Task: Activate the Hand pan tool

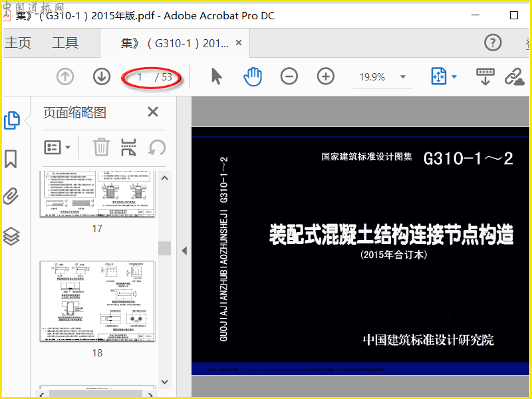Action: pos(253,76)
